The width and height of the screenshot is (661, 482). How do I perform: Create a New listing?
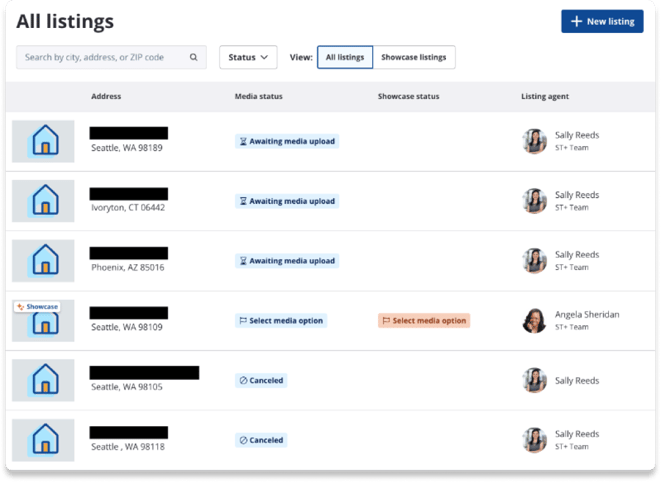[x=601, y=21]
